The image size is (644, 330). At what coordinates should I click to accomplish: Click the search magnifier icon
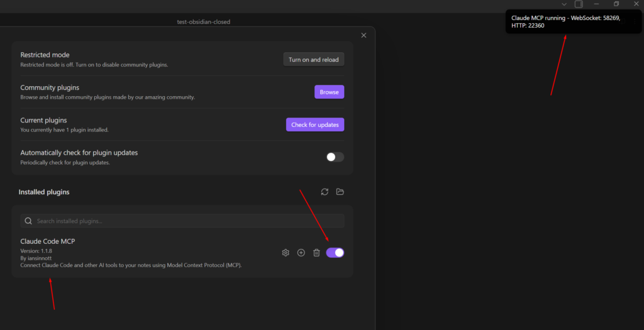click(28, 221)
